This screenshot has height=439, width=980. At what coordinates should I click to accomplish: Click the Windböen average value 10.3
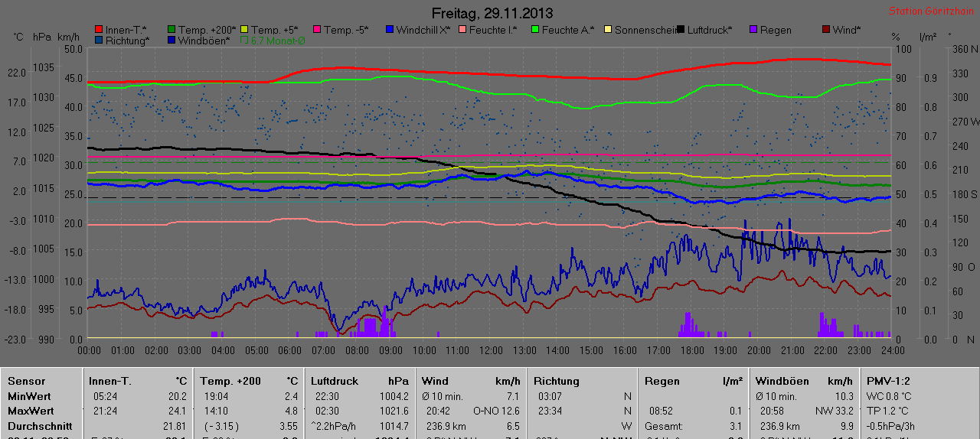pos(844,396)
